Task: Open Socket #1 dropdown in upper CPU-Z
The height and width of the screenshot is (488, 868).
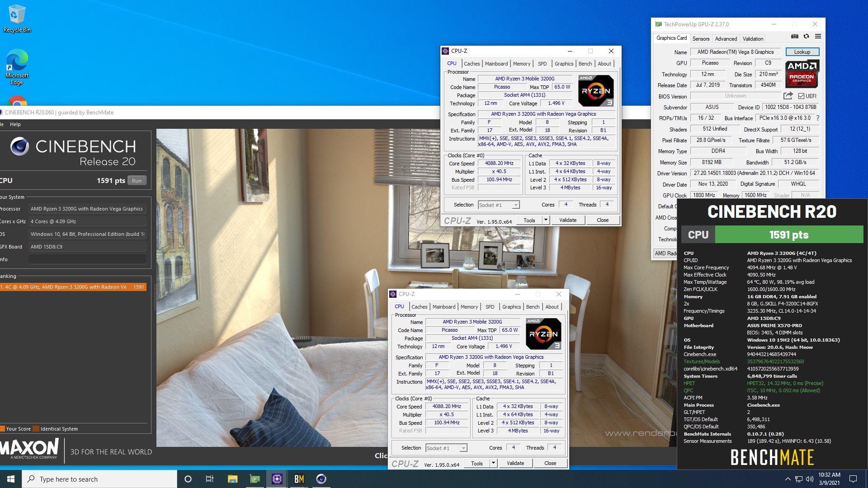Action: [x=499, y=205]
